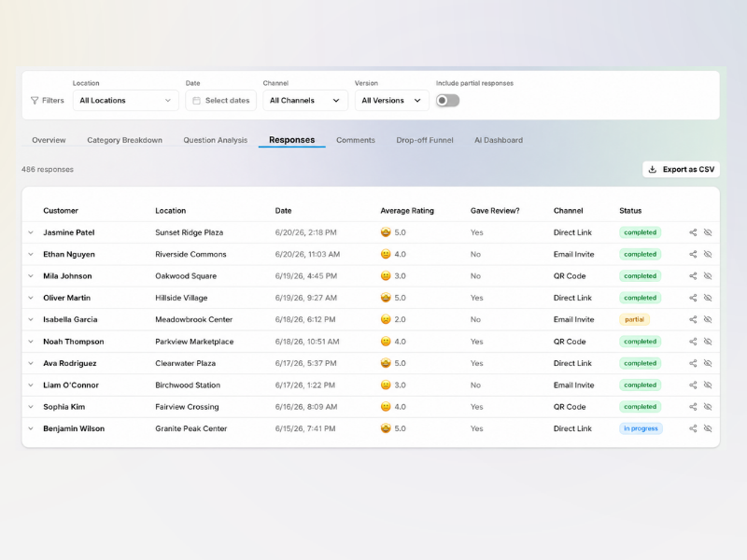Screen dimensions: 747x560
Task: Switch to the Overview tab
Action: click(x=49, y=140)
